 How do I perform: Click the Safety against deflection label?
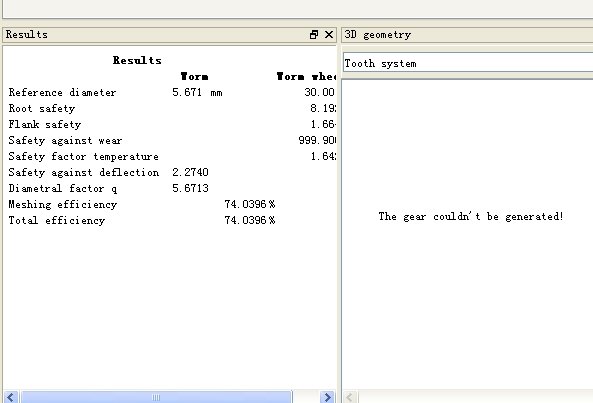(84, 172)
